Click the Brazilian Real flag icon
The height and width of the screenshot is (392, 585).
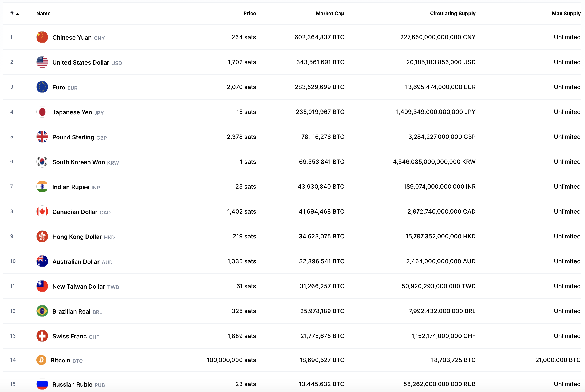click(42, 311)
